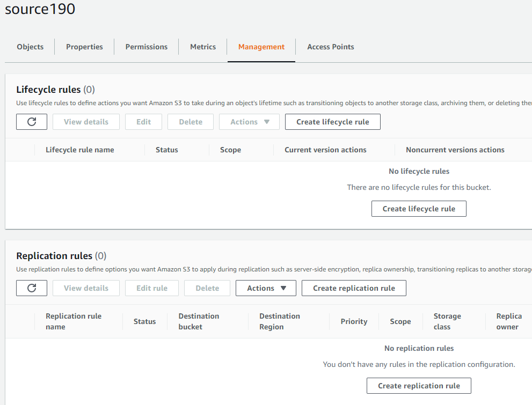This screenshot has height=405, width=532.
Task: Click the Destination bucket column header
Action: pyautogui.click(x=199, y=321)
